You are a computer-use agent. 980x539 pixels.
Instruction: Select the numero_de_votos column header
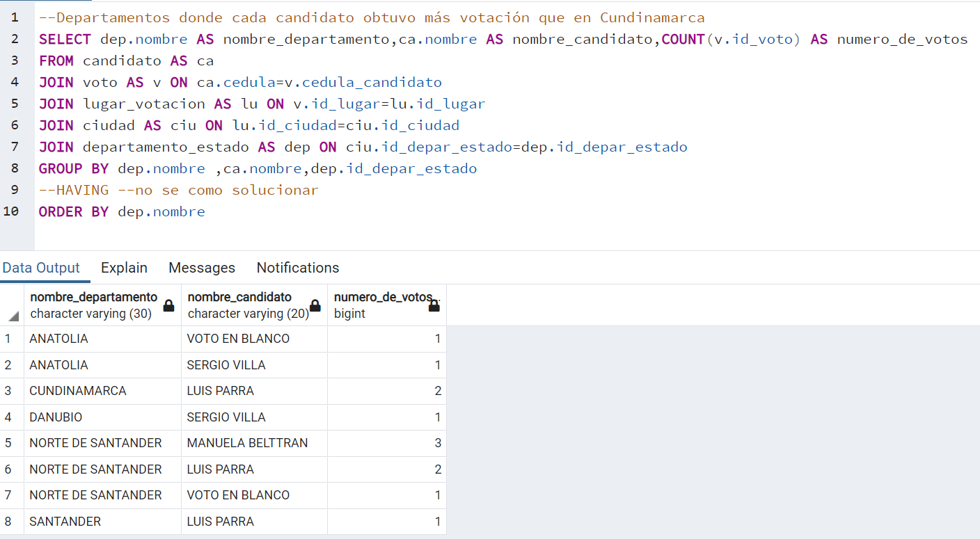(x=386, y=305)
